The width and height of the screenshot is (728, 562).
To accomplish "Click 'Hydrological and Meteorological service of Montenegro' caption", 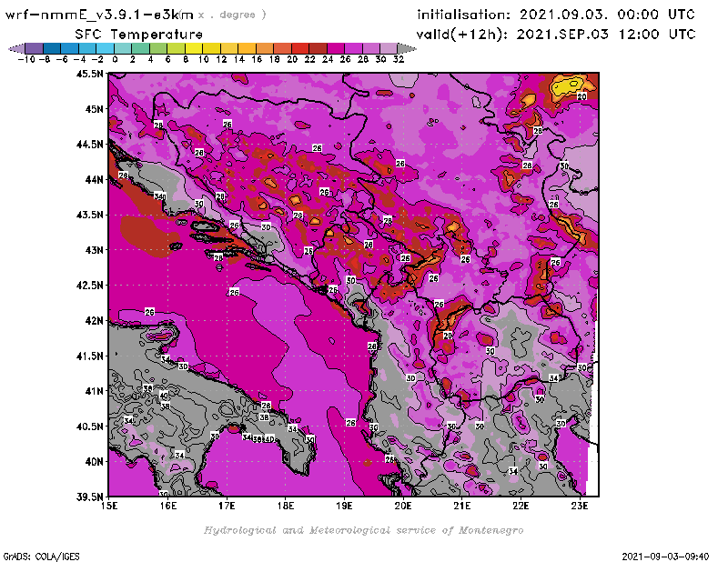I will tap(363, 530).
